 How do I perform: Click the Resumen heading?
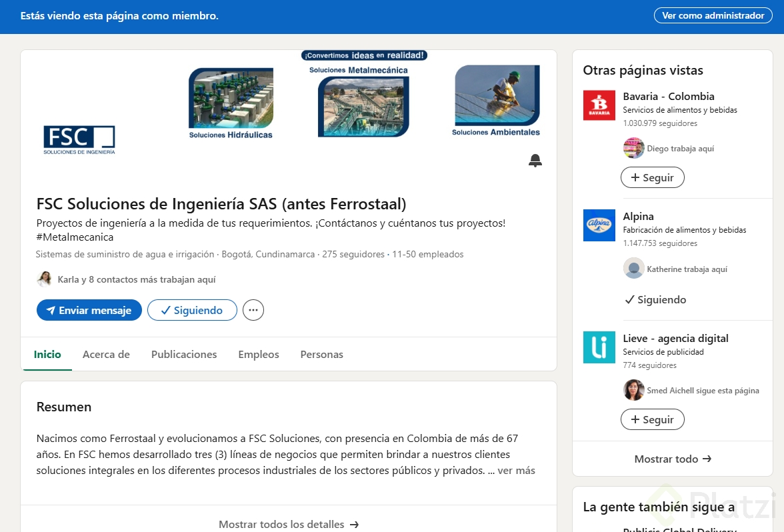pos(64,407)
